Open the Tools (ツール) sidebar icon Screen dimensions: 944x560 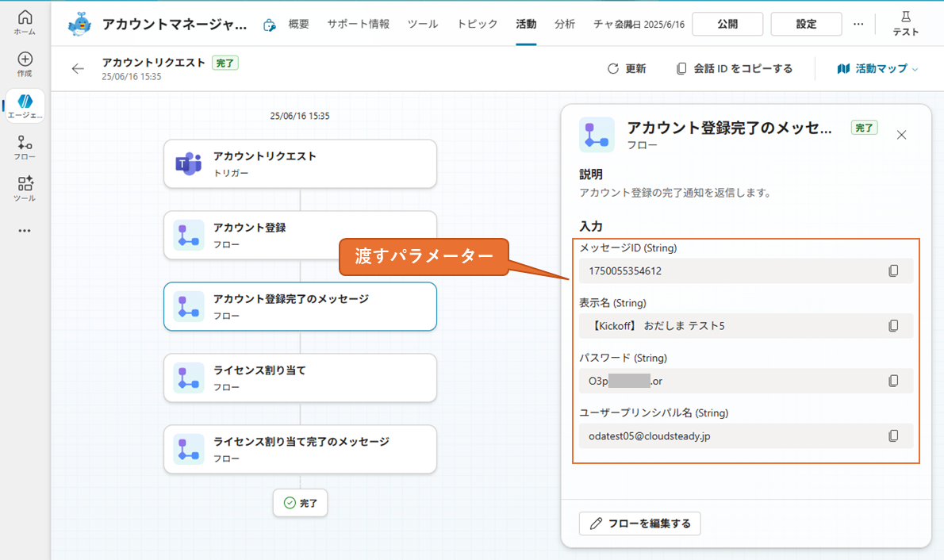pos(25,189)
